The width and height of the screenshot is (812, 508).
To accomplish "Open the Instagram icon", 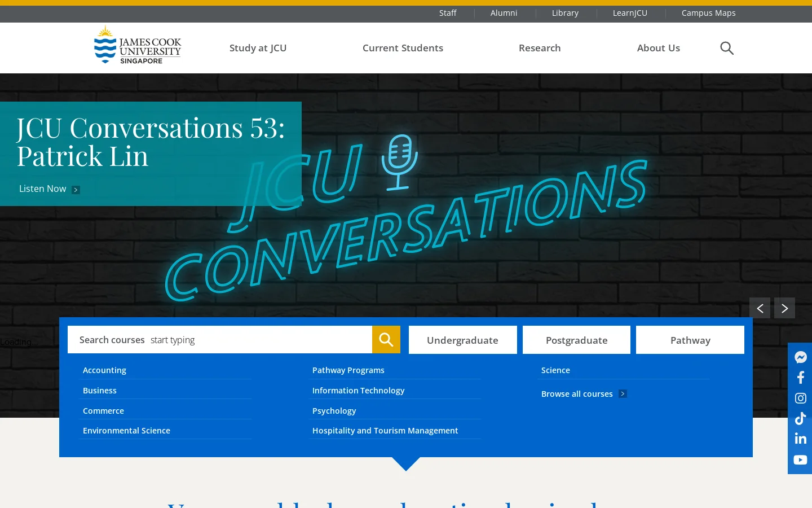I will click(x=800, y=398).
